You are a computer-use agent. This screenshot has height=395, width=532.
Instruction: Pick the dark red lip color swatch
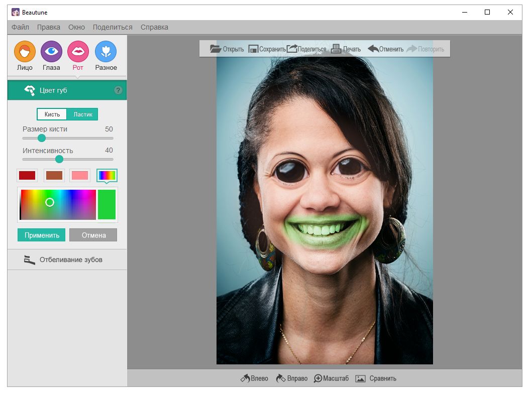coord(27,175)
